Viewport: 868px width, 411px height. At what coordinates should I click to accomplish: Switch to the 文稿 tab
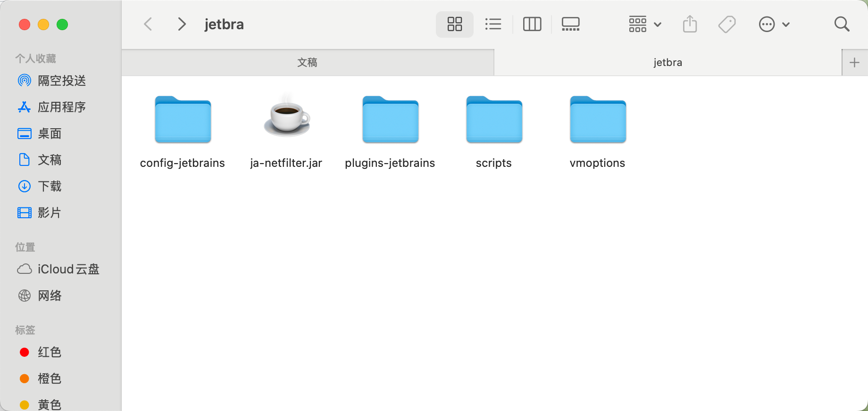coord(308,63)
